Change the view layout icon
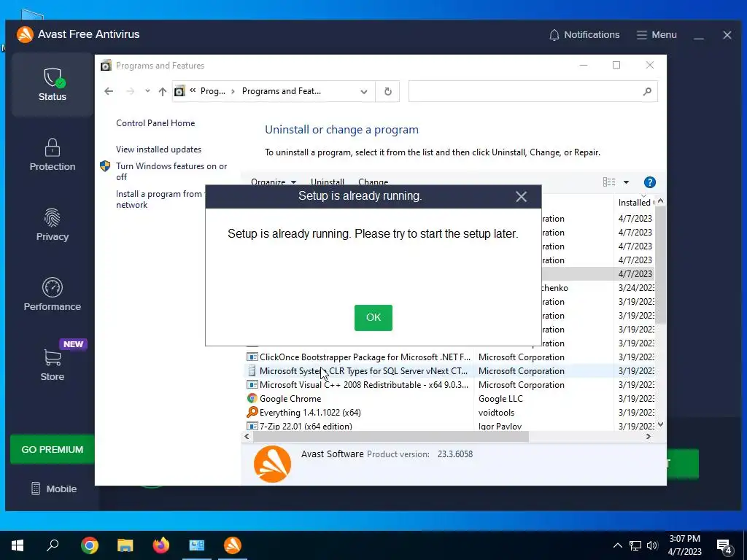 click(609, 182)
